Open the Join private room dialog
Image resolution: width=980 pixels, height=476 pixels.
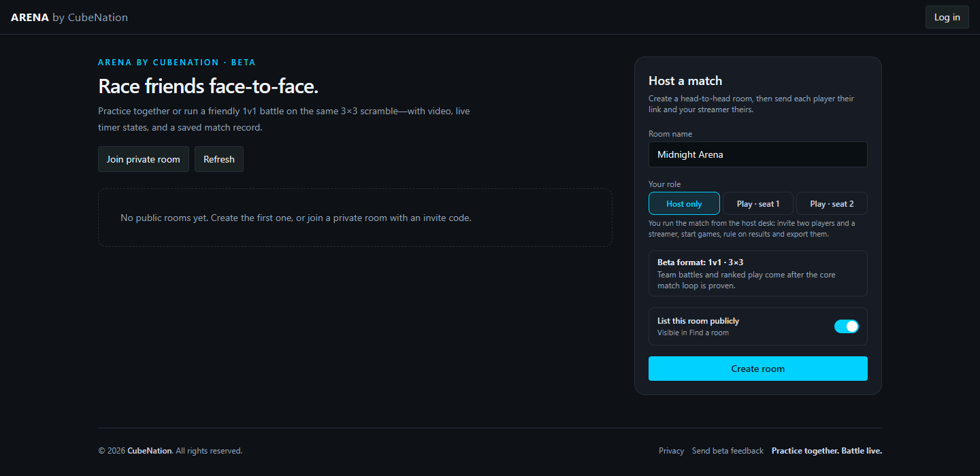coord(144,159)
